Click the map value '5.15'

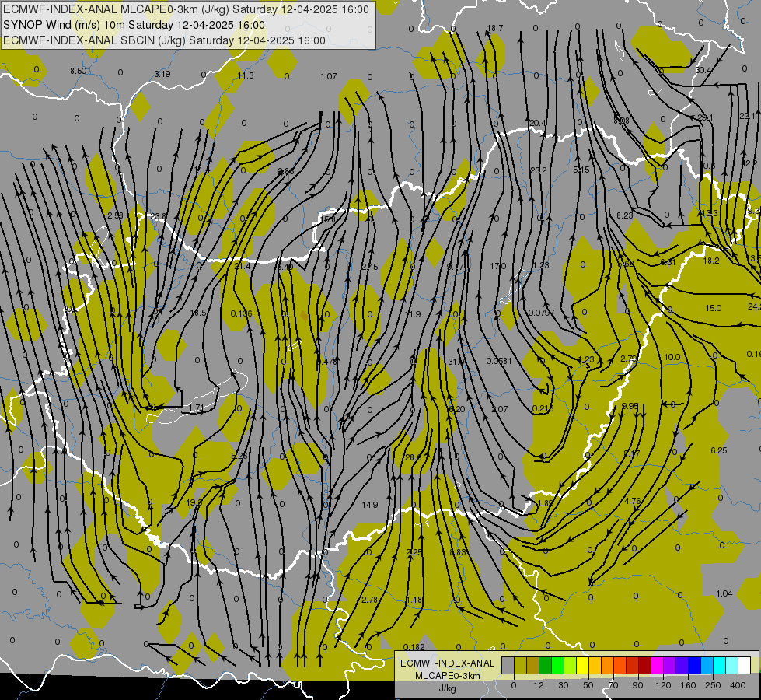coord(581,170)
